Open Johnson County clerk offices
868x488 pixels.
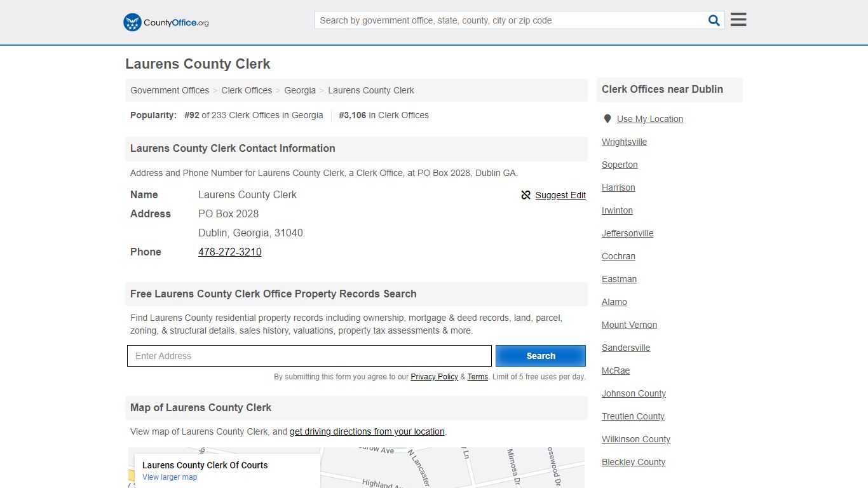point(634,393)
